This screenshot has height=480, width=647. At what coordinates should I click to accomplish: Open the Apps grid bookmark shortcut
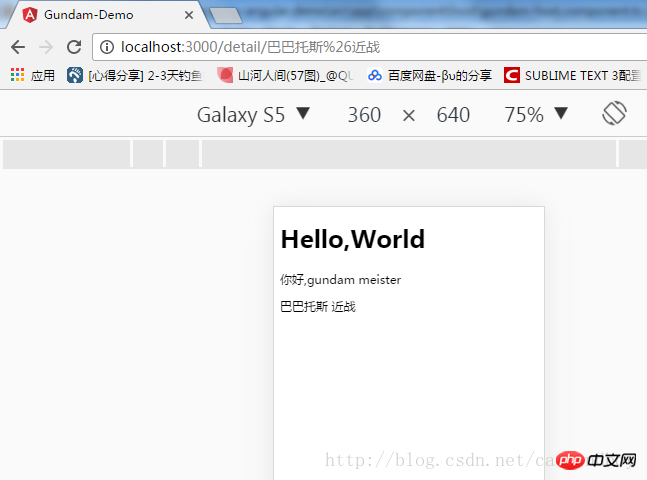click(17, 75)
